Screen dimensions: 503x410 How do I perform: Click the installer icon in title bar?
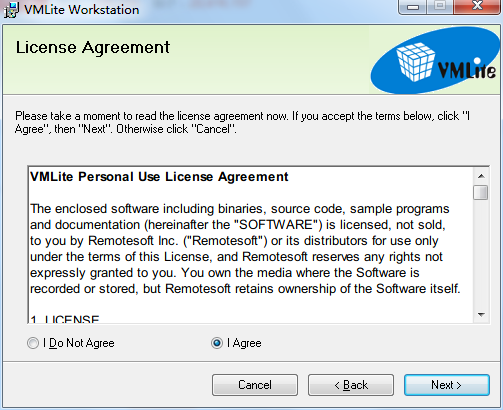11,10
